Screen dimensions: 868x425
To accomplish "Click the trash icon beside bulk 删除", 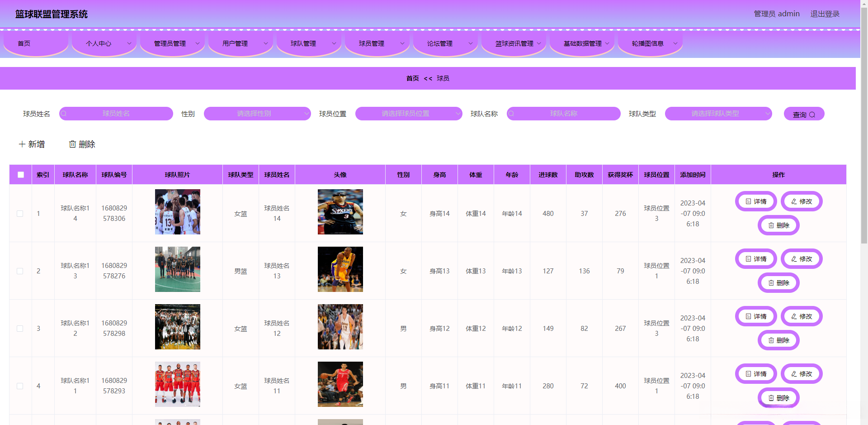I will tap(72, 144).
